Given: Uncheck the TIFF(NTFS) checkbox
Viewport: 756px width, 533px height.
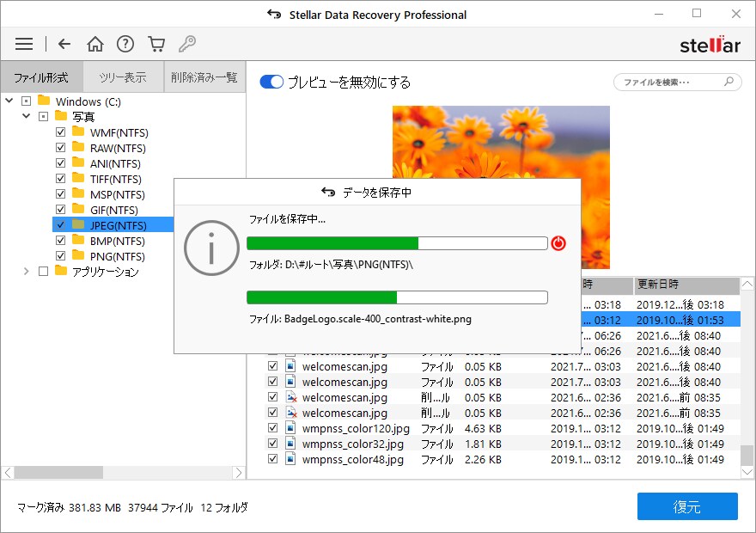Looking at the screenshot, I should coord(60,179).
